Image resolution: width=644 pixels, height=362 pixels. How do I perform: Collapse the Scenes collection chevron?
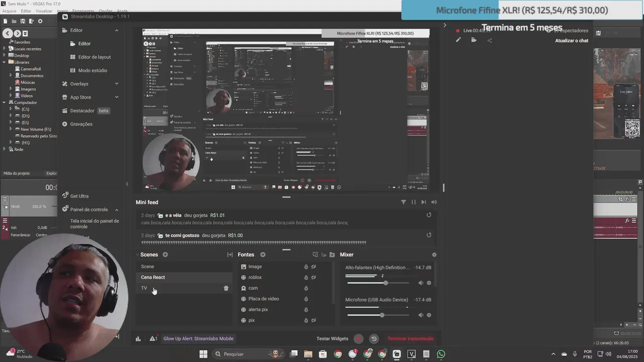coord(137,255)
